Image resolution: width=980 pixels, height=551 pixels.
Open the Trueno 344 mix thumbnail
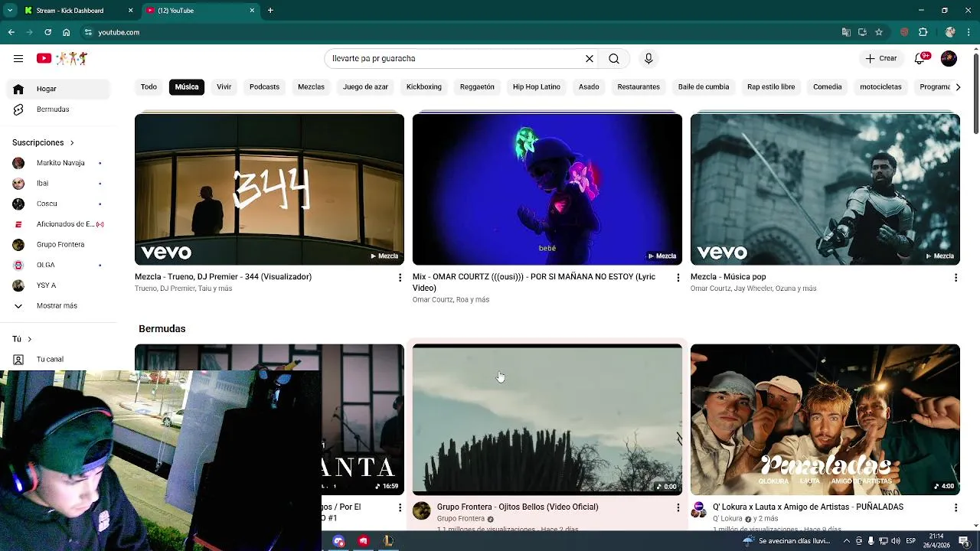point(269,189)
